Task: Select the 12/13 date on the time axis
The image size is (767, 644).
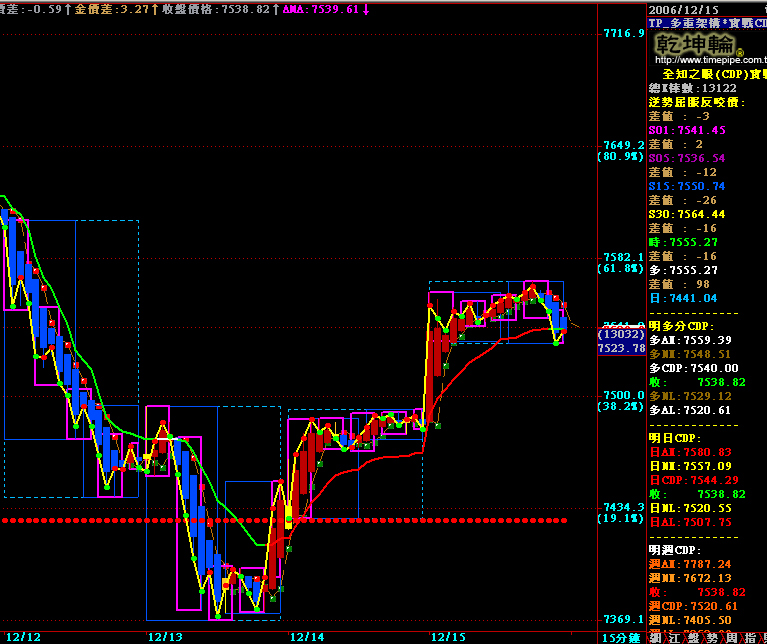Action: click(165, 636)
